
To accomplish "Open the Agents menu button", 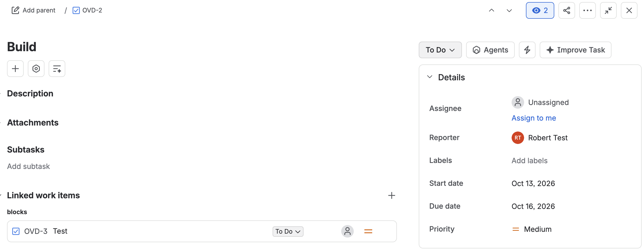I will coord(490,50).
